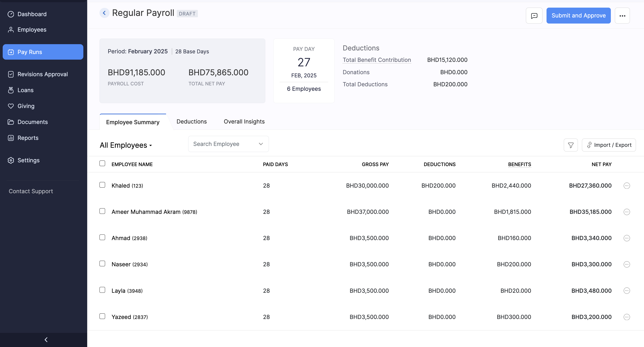Open the filter icon above the table
The image size is (644, 347).
(x=571, y=145)
